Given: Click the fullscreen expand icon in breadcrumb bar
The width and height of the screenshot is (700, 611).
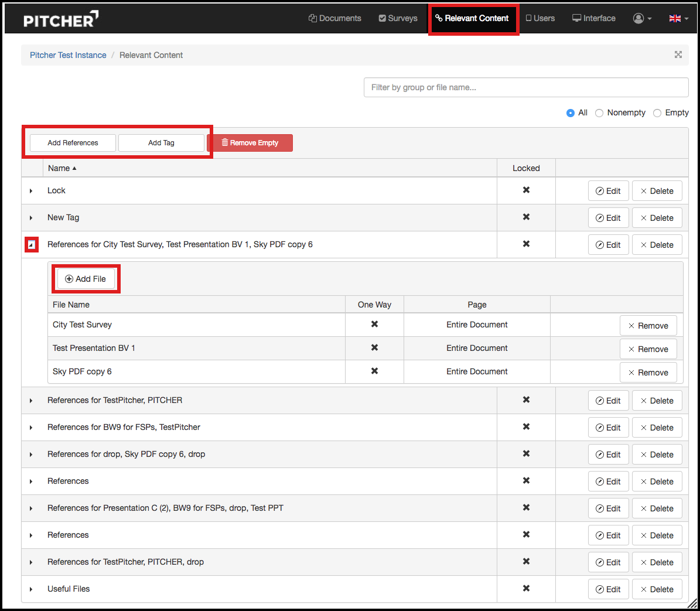Looking at the screenshot, I should (x=678, y=54).
